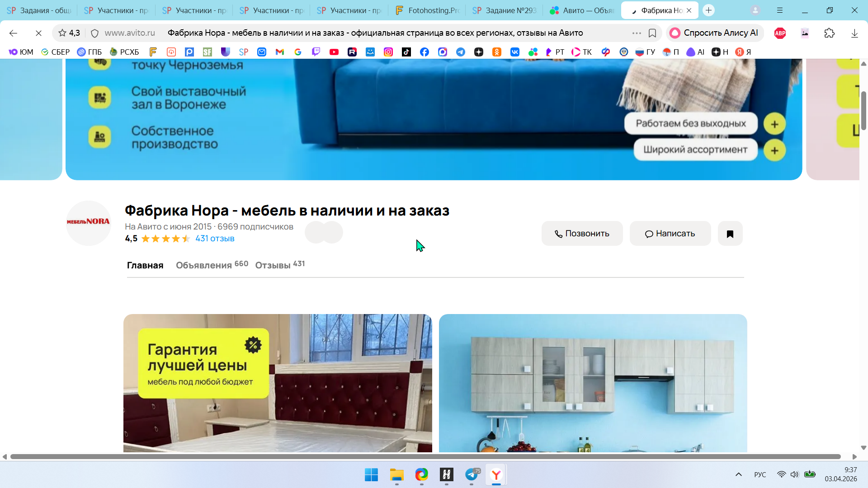Viewport: 868px width, 488px height.
Task: Click the bookmark icon next to Написать
Action: click(730, 234)
